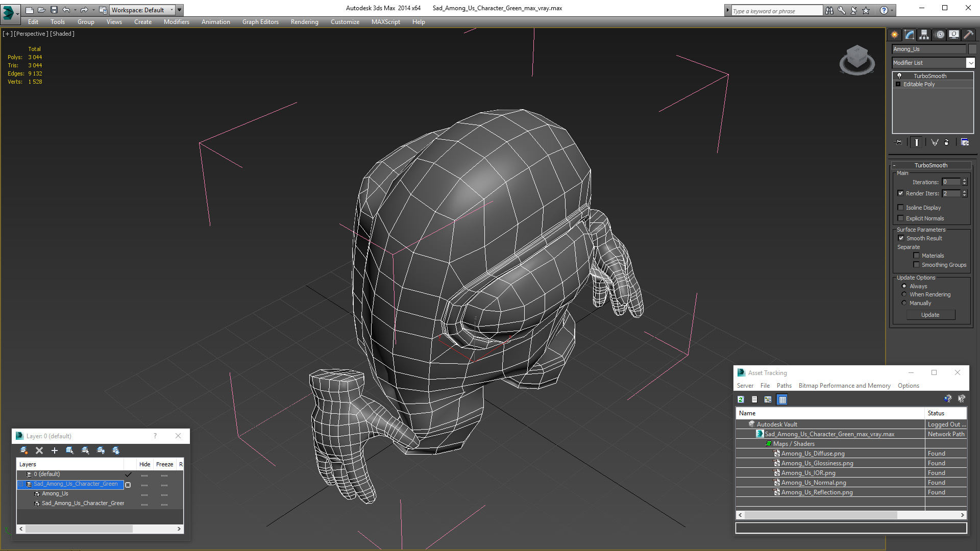Click Delete Layer X icon in Layer dialog
Screen dimensions: 980x551
[39, 450]
